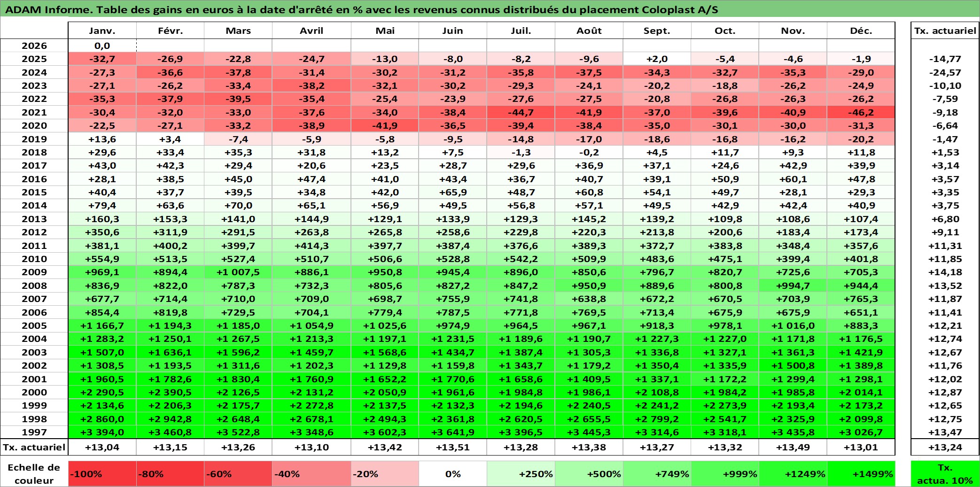This screenshot has height=487, width=980.
Task: Select the value +14,18 actuarial rate for 2009
Action: [945, 272]
